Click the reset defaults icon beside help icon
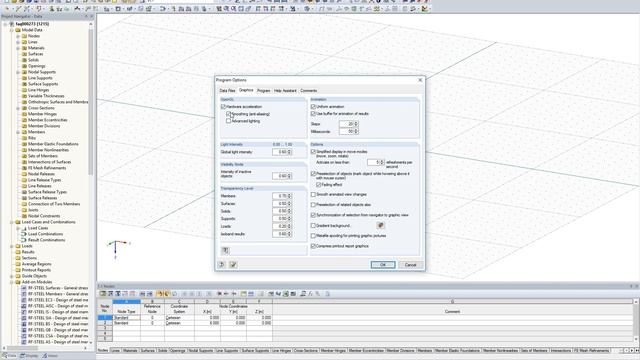 point(233,264)
